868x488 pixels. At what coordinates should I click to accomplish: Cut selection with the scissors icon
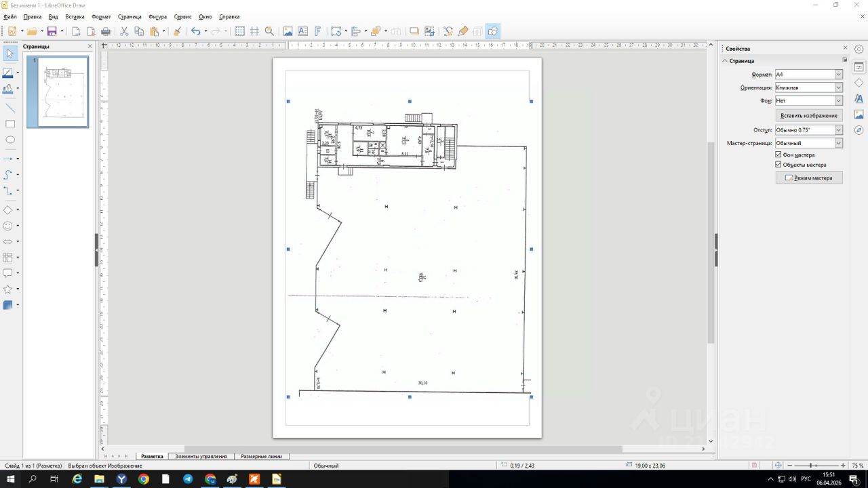point(124,31)
